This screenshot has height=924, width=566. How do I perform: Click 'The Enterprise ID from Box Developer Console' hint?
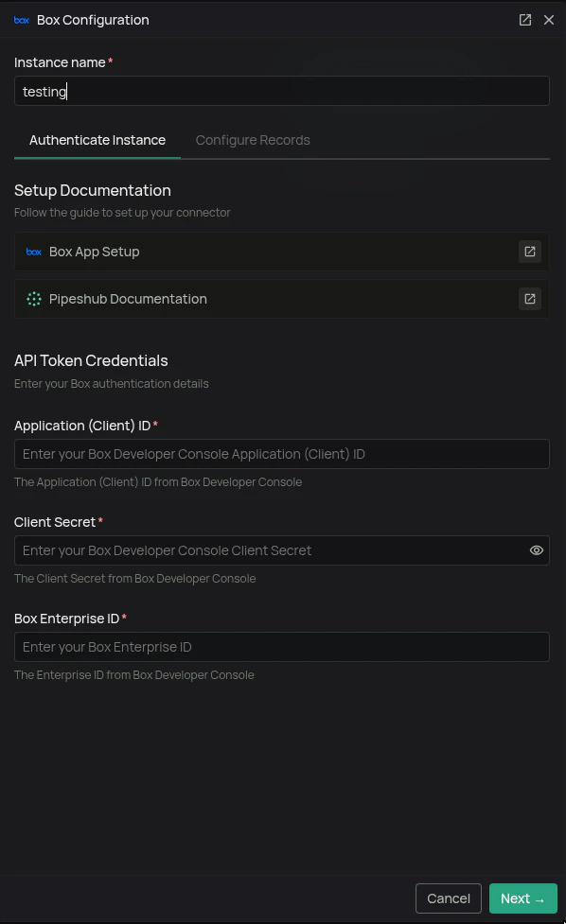(x=133, y=675)
